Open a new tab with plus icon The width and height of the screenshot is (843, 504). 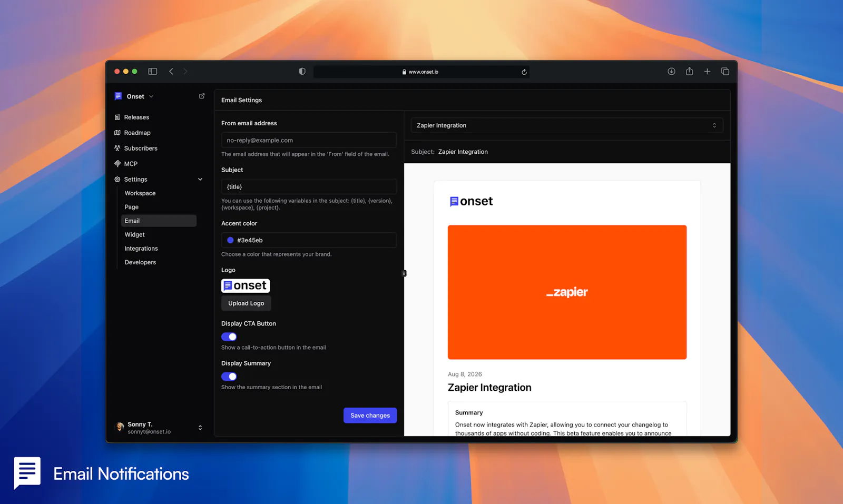pos(707,72)
